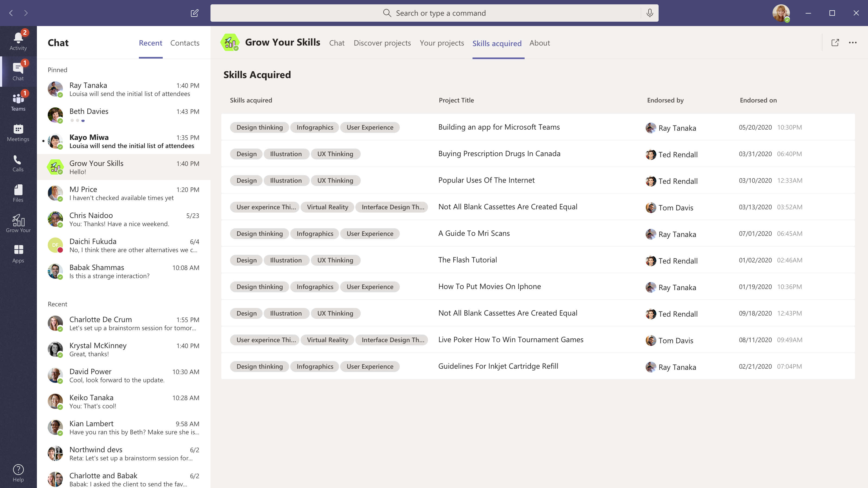868x488 pixels.
Task: Click in the search or command box
Action: [435, 13]
